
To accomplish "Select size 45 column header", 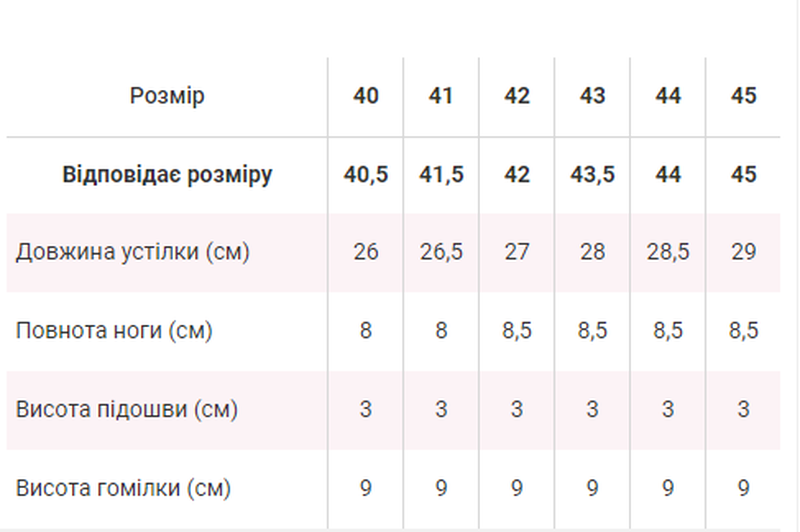I will click(x=743, y=96).
